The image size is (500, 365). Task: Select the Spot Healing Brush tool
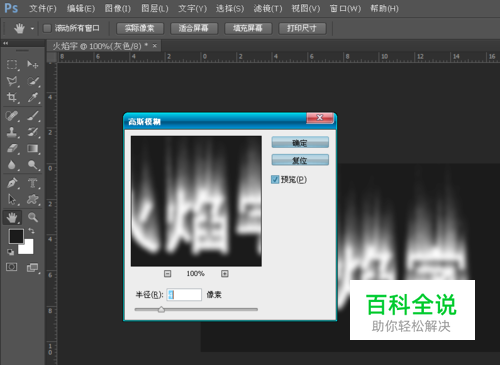[12, 116]
